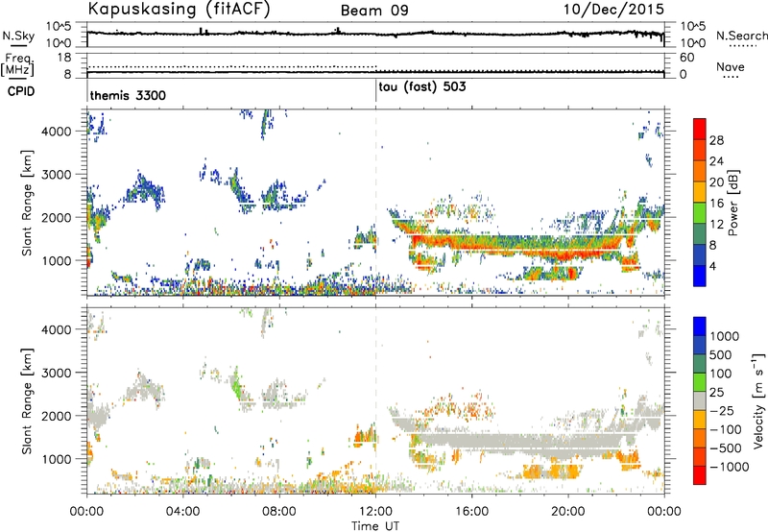Click the 3000 tick of the velocity panel
Screen dimensions: 768x532
pyautogui.click(x=57, y=373)
